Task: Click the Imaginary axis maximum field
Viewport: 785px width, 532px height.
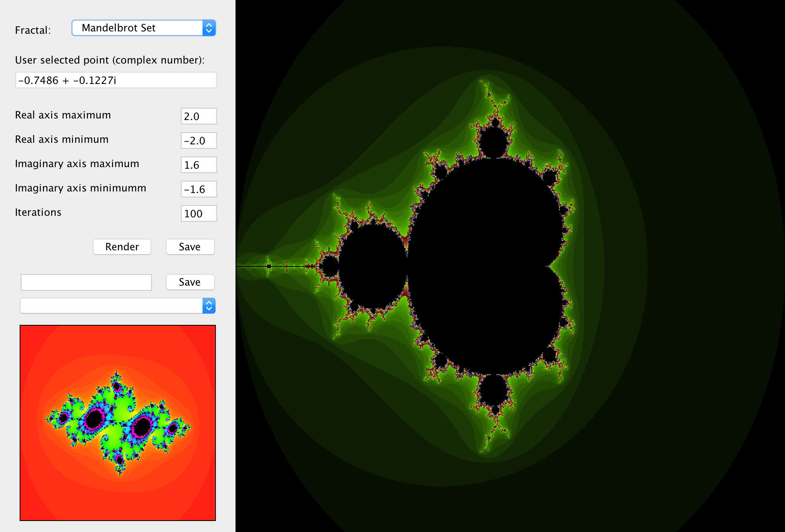Action: click(199, 165)
